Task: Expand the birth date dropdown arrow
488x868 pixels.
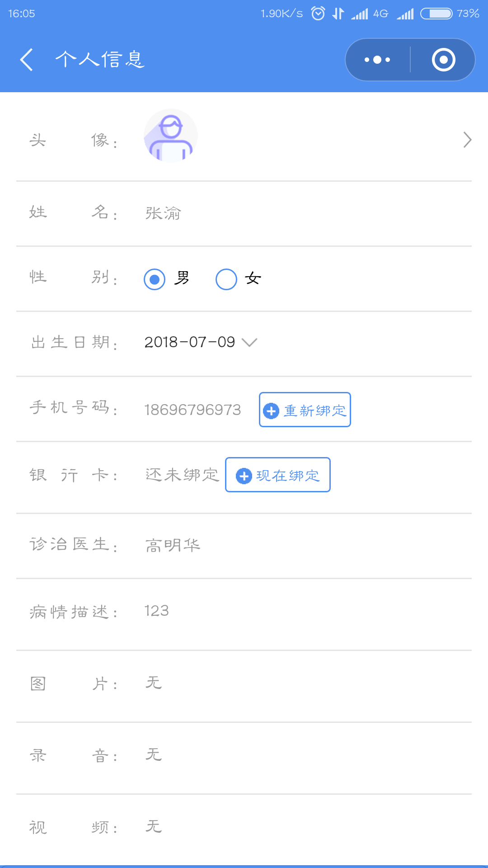Action: point(249,342)
